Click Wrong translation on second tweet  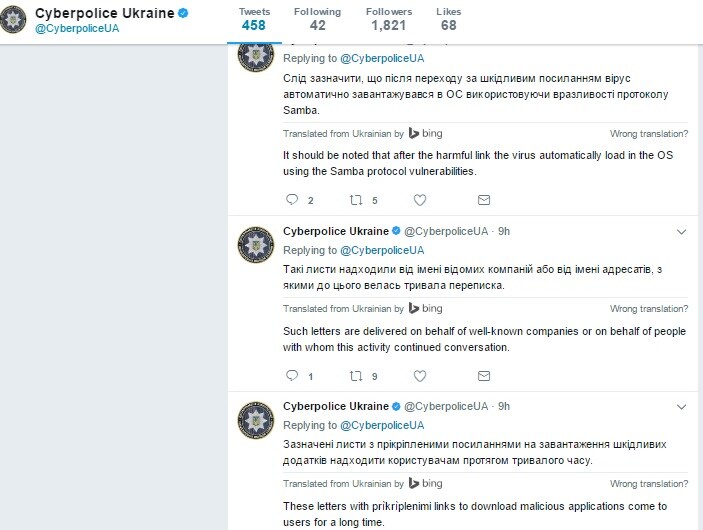[x=648, y=308]
